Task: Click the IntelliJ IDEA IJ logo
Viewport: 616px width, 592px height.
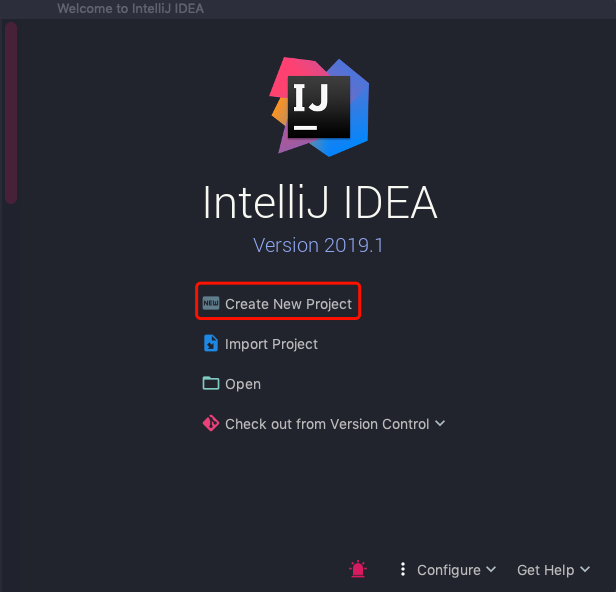Action: (319, 107)
